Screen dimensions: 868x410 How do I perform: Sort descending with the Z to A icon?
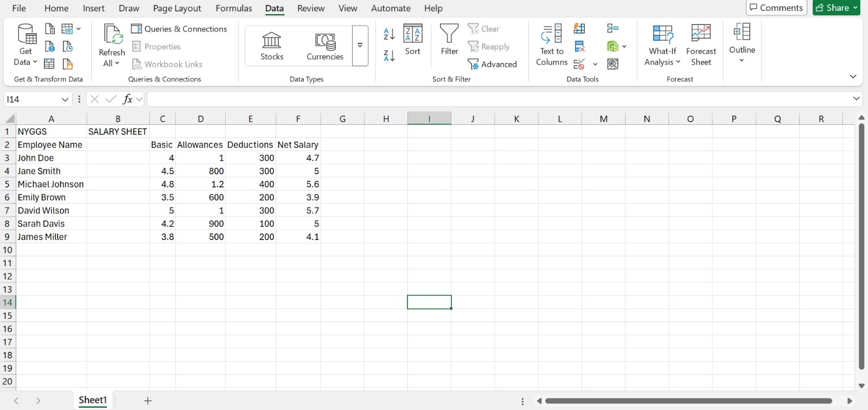389,55
